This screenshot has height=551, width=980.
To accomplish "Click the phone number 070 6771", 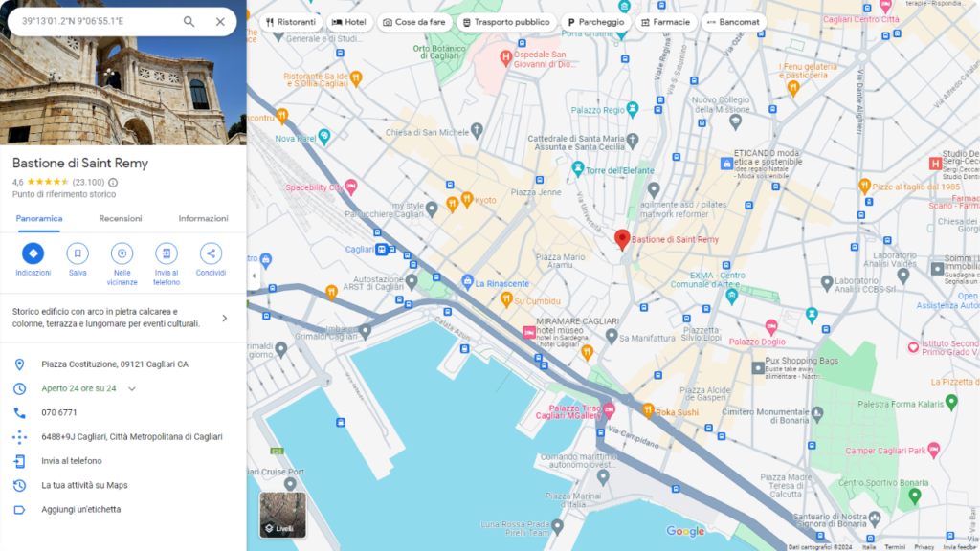I will point(59,413).
